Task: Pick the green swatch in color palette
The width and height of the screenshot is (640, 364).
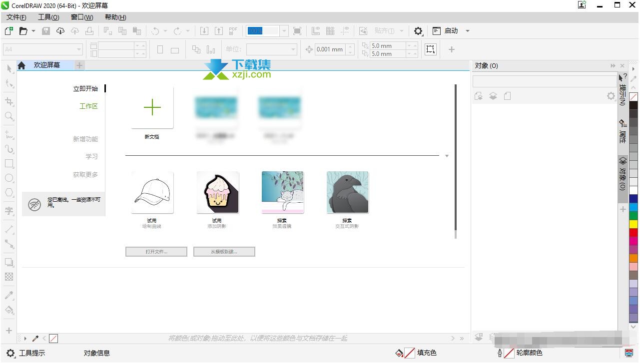Action: pyautogui.click(x=634, y=215)
